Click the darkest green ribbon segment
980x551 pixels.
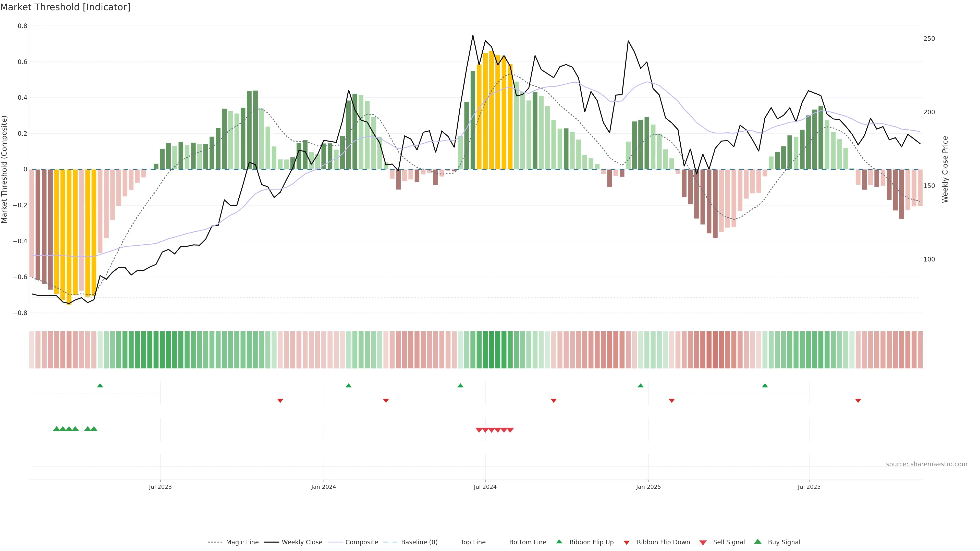[x=492, y=349]
